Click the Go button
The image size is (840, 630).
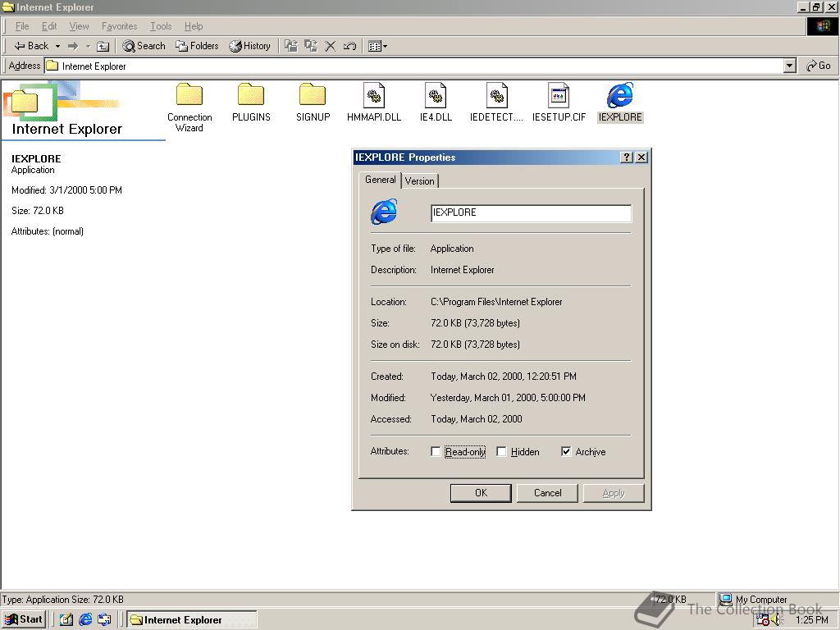coord(819,66)
